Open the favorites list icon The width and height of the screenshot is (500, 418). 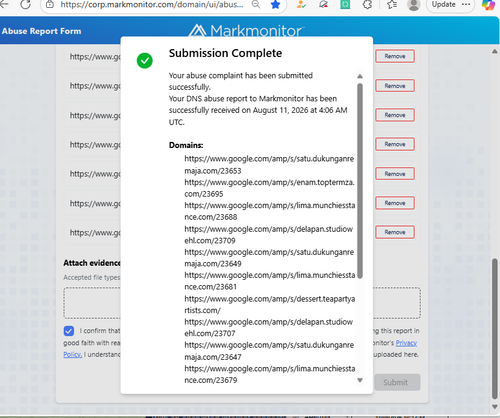click(x=392, y=5)
